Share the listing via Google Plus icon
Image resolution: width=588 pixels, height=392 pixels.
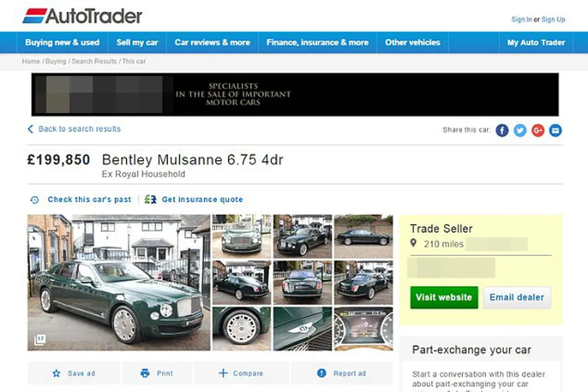click(x=538, y=130)
